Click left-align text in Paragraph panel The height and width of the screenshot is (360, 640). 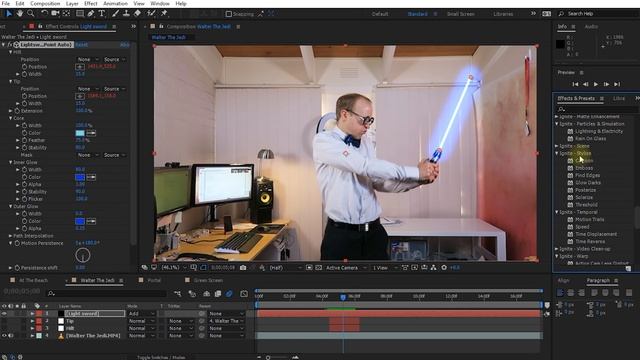[x=560, y=293]
